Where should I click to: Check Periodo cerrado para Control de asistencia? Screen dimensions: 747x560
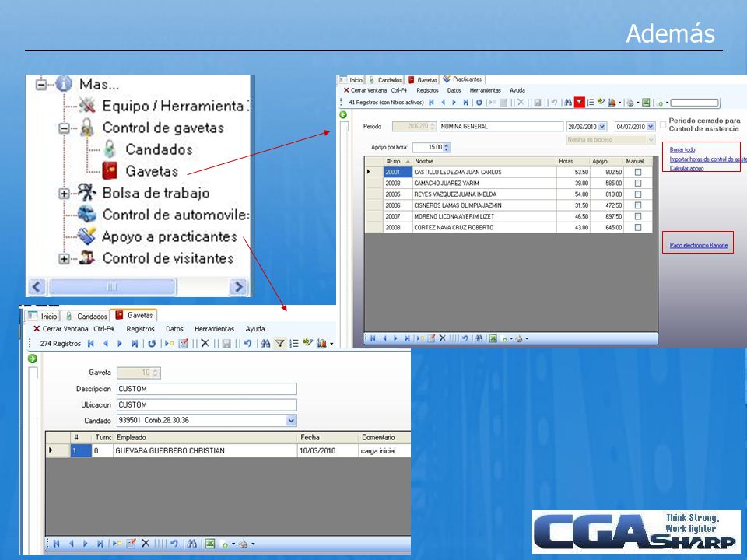pos(663,124)
